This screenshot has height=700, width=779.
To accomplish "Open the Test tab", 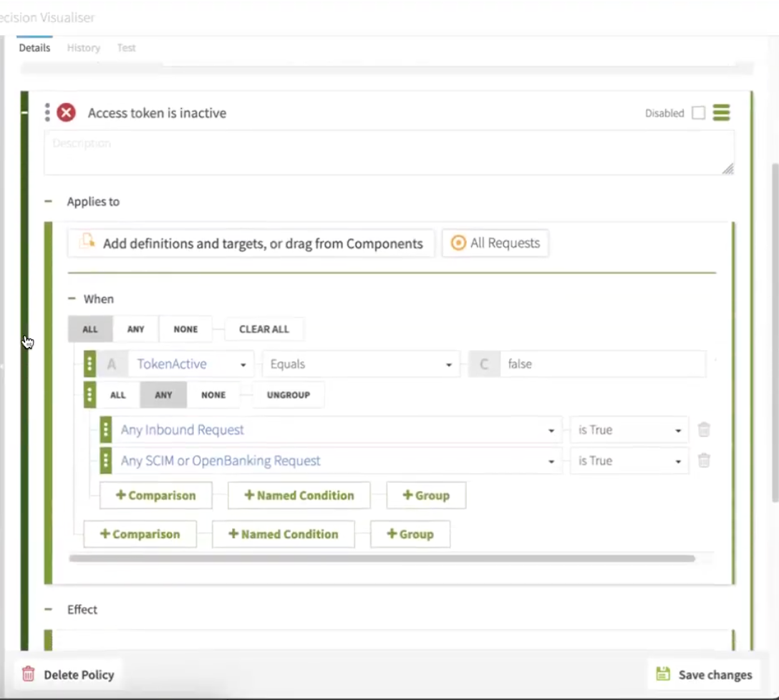I will (126, 48).
